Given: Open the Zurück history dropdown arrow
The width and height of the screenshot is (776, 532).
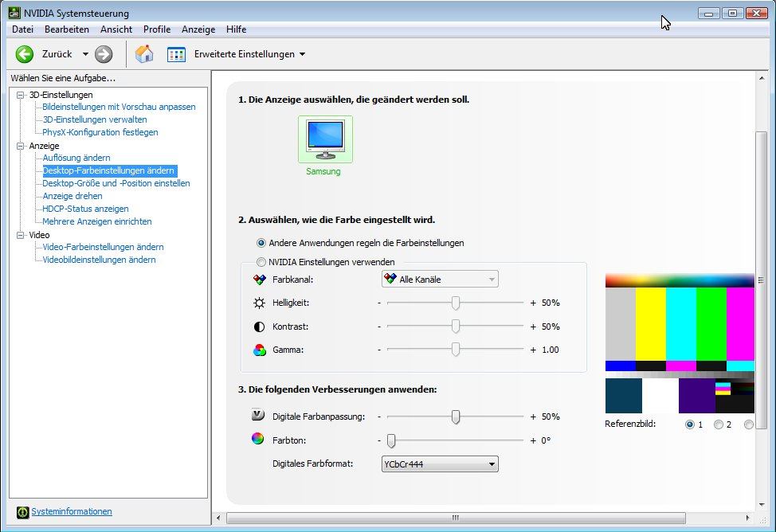Looking at the screenshot, I should (85, 54).
